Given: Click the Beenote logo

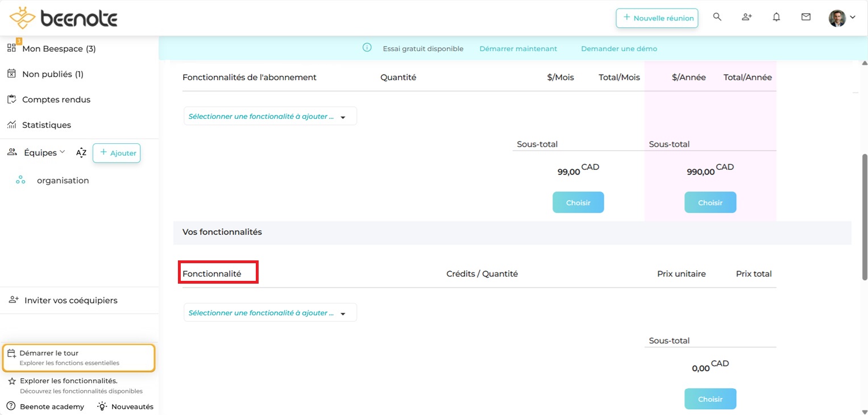Looking at the screenshot, I should coord(64,18).
